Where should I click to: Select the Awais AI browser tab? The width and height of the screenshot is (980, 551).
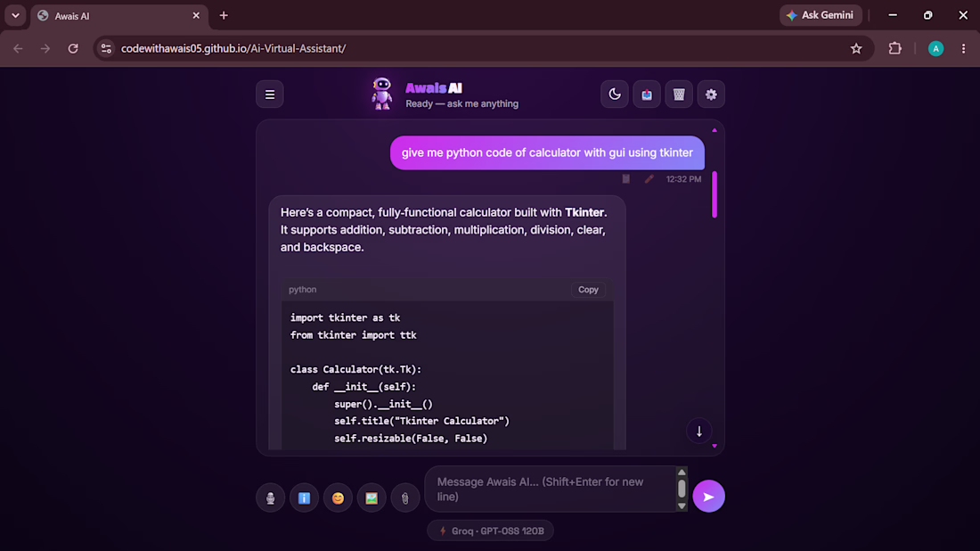pos(118,16)
